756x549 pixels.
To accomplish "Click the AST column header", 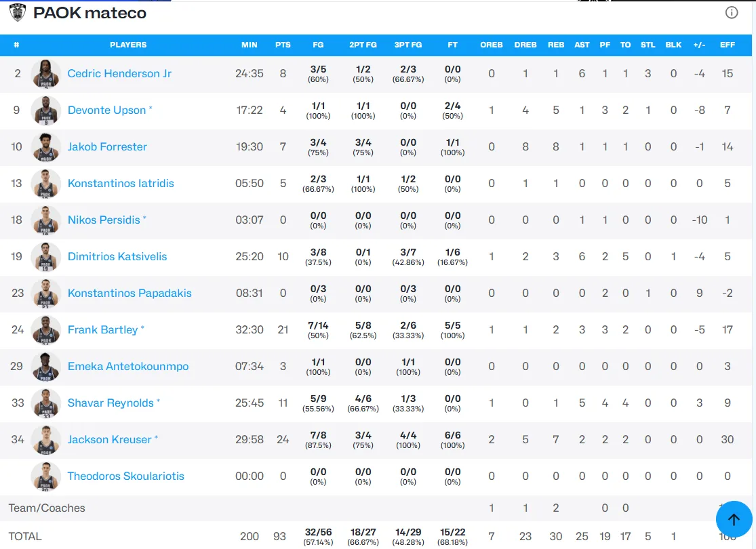I will click(582, 45).
